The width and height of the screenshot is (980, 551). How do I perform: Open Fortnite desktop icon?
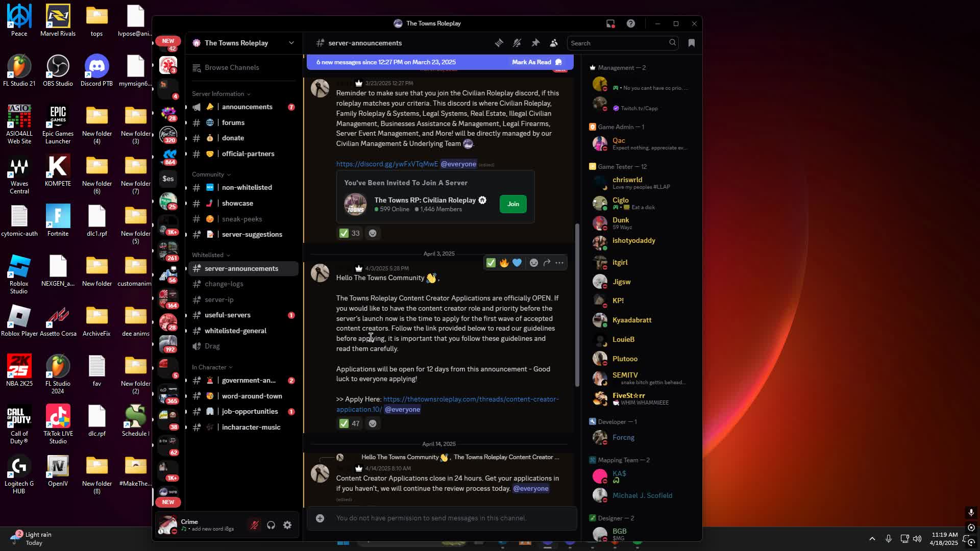tap(58, 221)
